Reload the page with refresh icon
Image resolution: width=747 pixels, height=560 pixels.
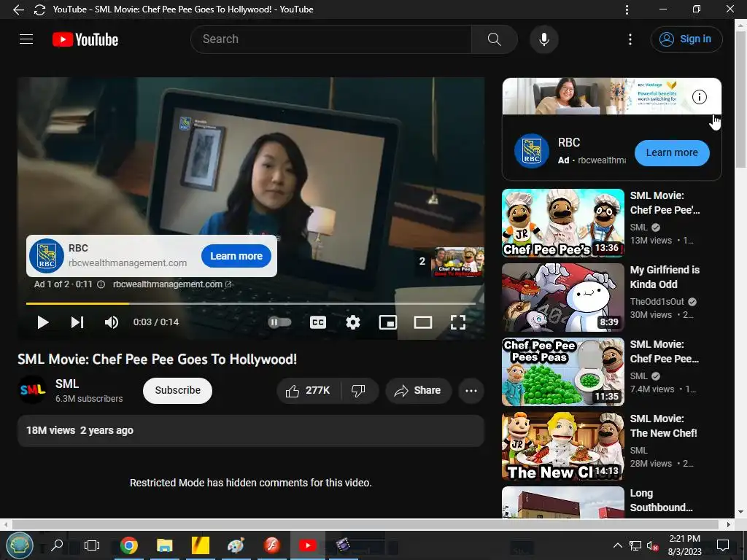pos(39,9)
